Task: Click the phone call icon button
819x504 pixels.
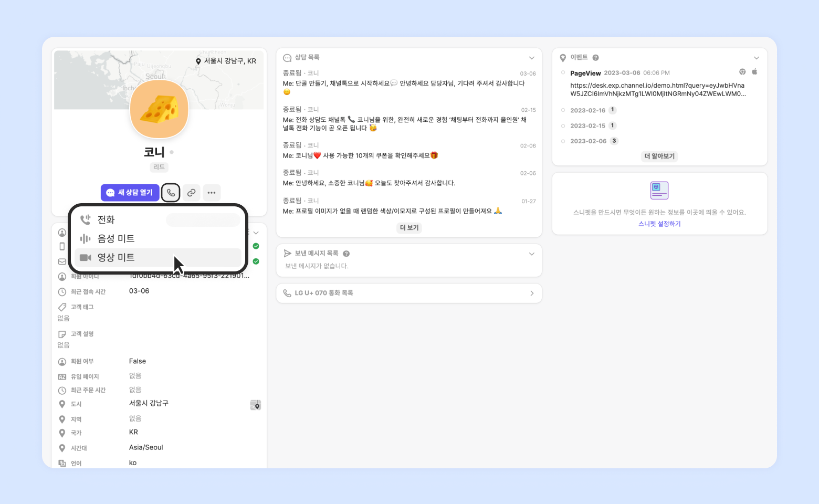Action: [x=171, y=193]
